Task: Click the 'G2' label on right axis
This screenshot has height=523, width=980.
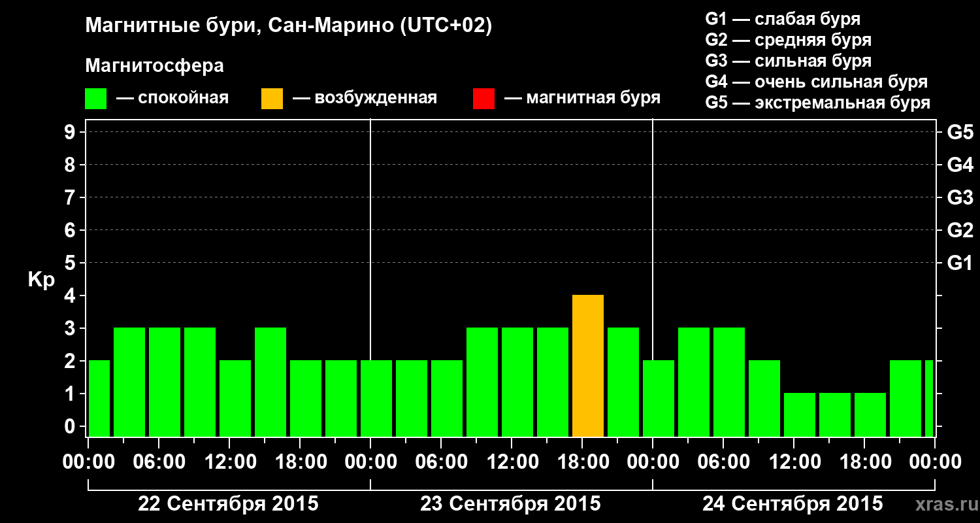Action: pos(960,230)
